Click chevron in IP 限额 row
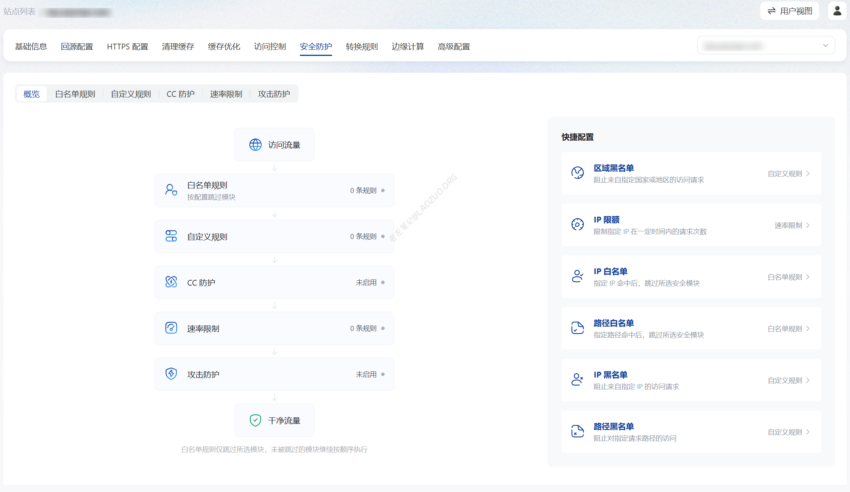 click(x=808, y=225)
